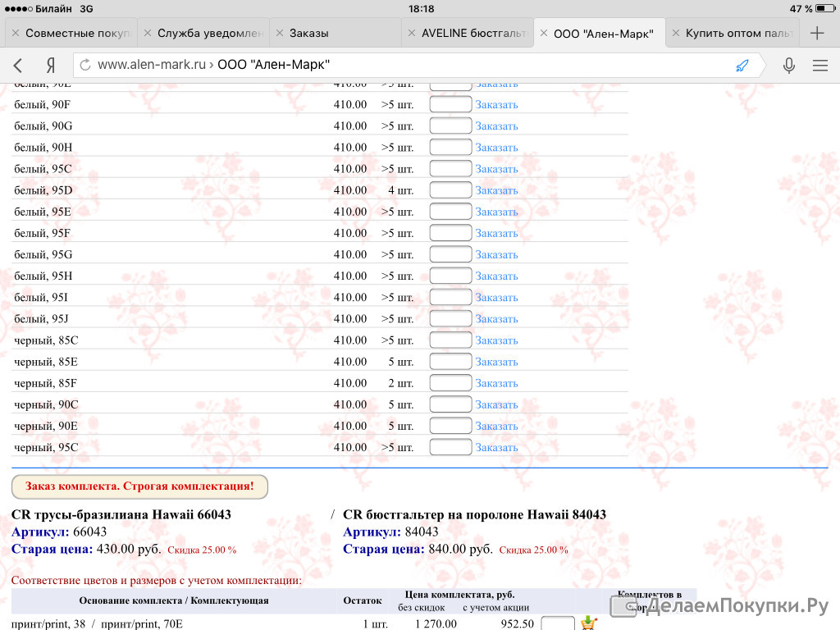Open a new tab with plus icon

pos(817,34)
